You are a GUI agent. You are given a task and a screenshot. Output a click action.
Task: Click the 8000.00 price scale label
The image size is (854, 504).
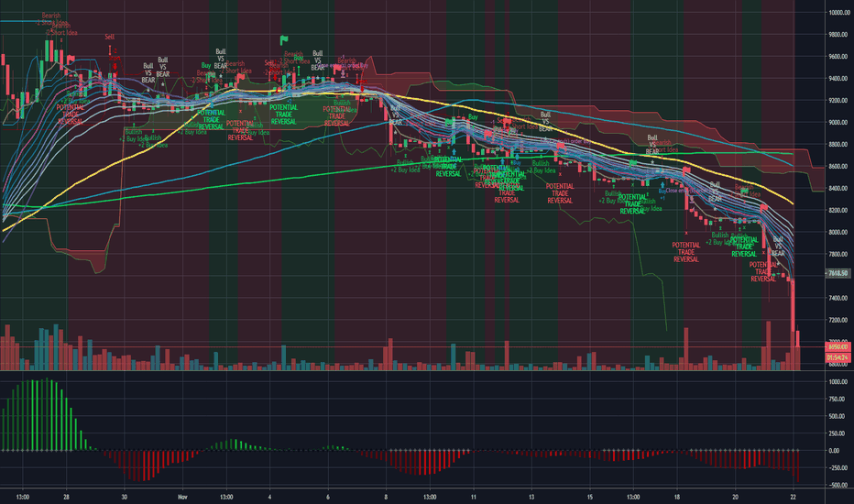838,232
